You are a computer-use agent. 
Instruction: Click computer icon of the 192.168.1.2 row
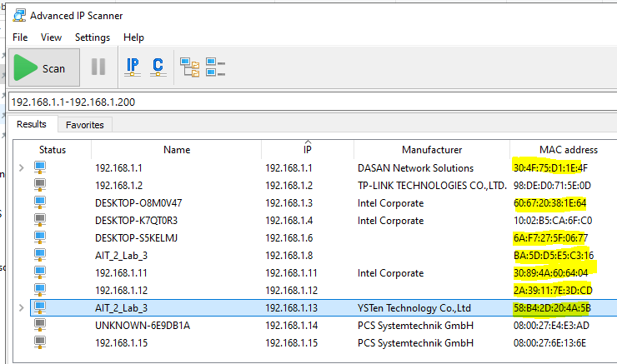point(40,185)
